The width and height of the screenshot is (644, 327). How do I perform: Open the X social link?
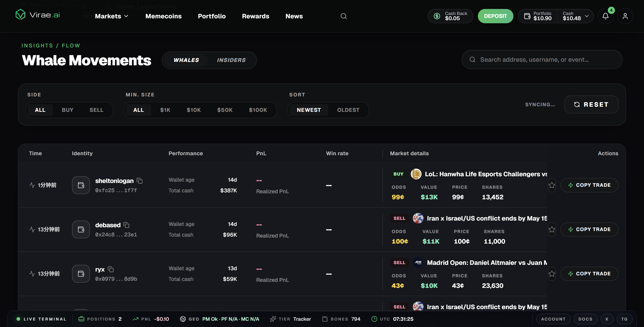pyautogui.click(x=607, y=319)
